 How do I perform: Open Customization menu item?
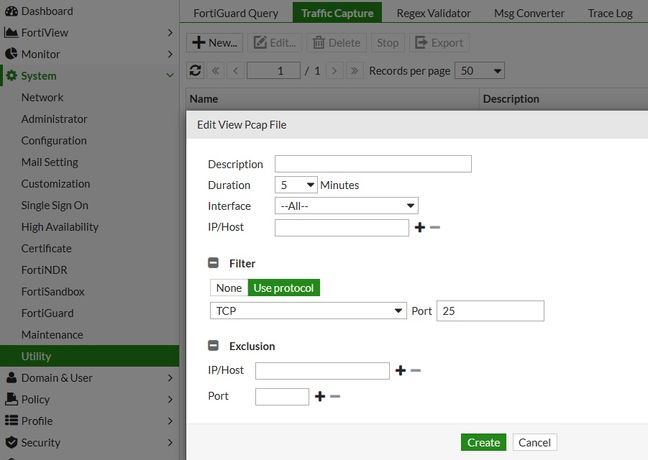pos(55,184)
